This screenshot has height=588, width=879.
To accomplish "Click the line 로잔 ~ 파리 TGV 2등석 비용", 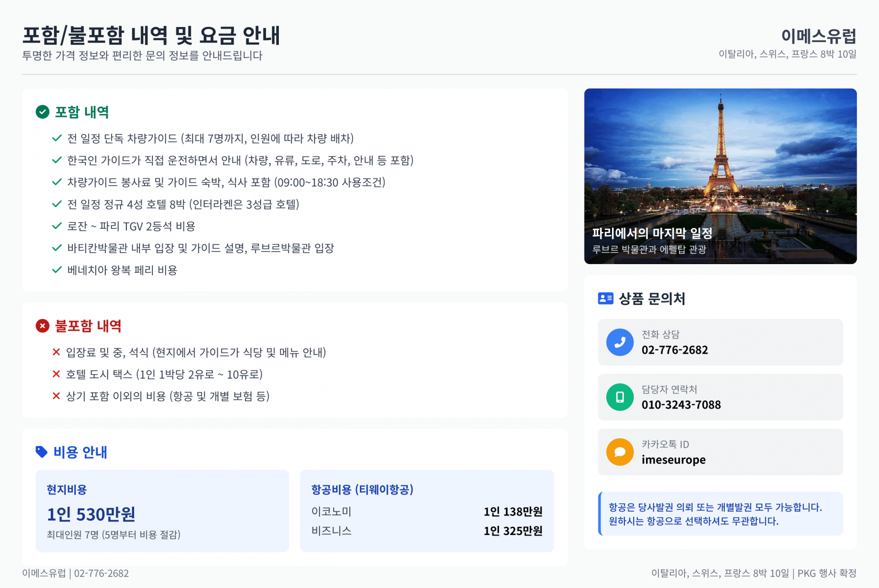I will [x=131, y=226].
